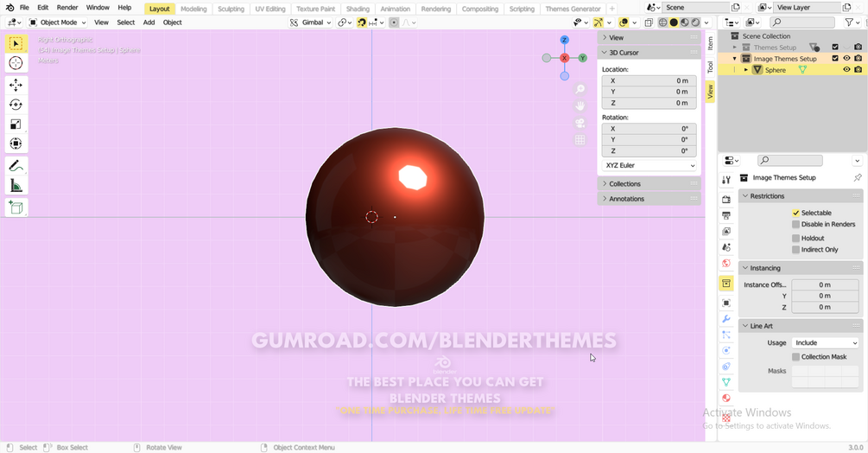Enable Disable in Renders checkbox
This screenshot has height=453, width=868.
795,224
